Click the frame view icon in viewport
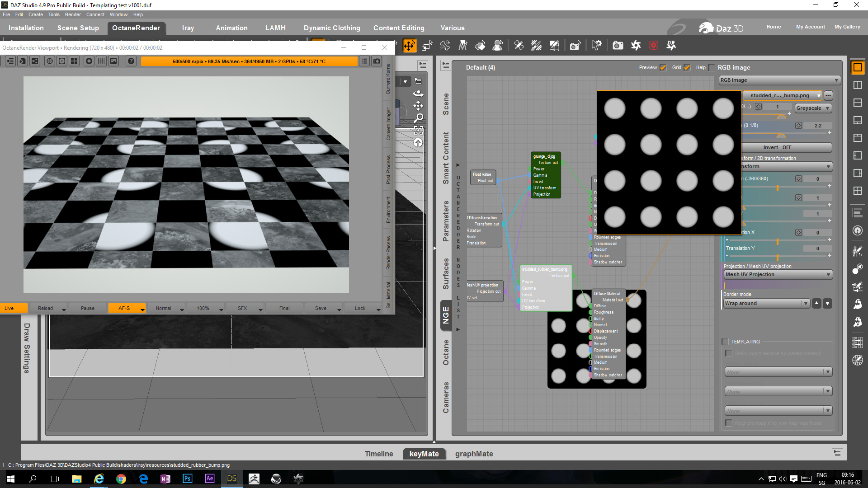 click(419, 131)
